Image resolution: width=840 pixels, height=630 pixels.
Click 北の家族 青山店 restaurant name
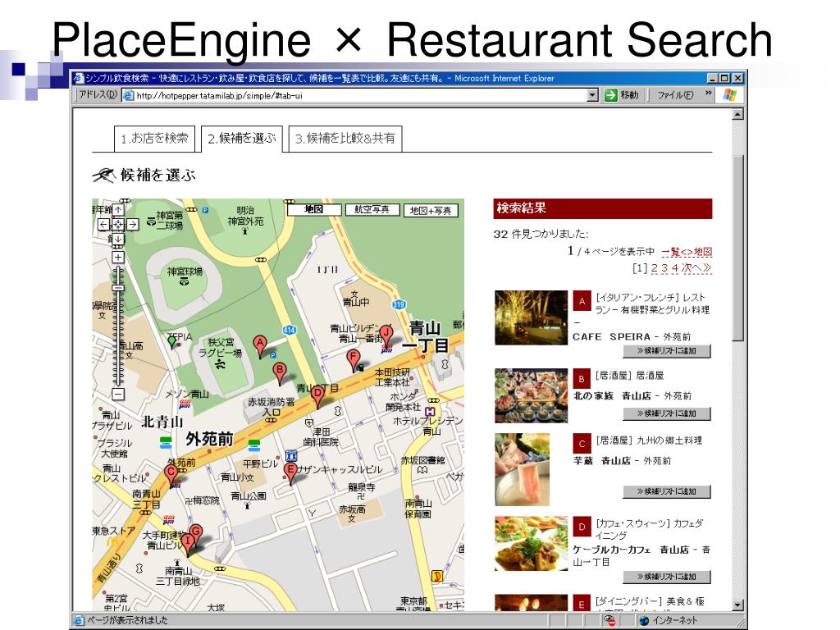click(612, 396)
